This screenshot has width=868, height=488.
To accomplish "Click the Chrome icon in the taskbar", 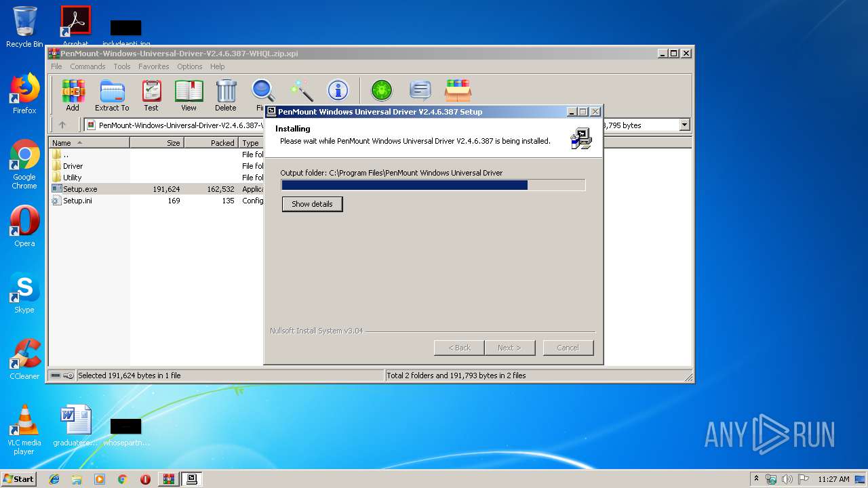I will (122, 479).
